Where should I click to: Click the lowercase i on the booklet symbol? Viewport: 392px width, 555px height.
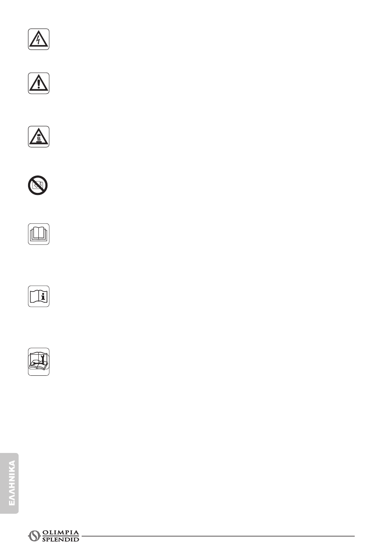pyautogui.click(x=44, y=296)
